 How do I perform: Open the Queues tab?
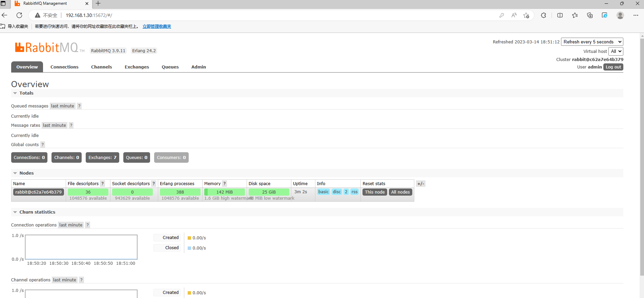click(170, 67)
